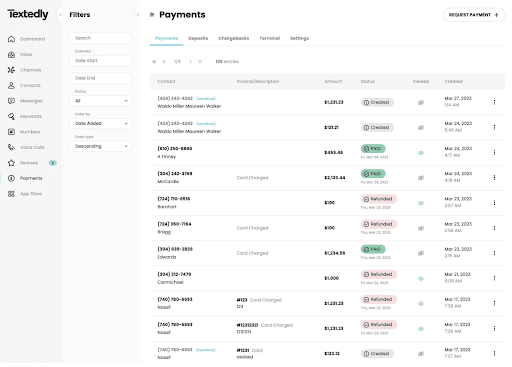Toggle viewed eye for A Finney payment
The width and height of the screenshot is (512, 367).
click(x=421, y=153)
